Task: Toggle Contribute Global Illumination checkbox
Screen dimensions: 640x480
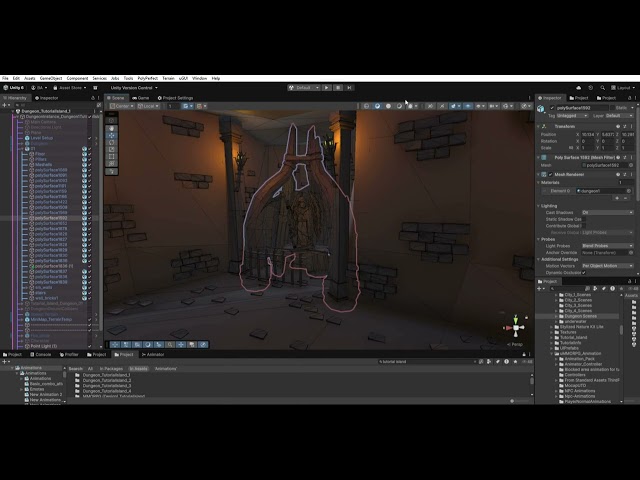Action: tap(584, 226)
